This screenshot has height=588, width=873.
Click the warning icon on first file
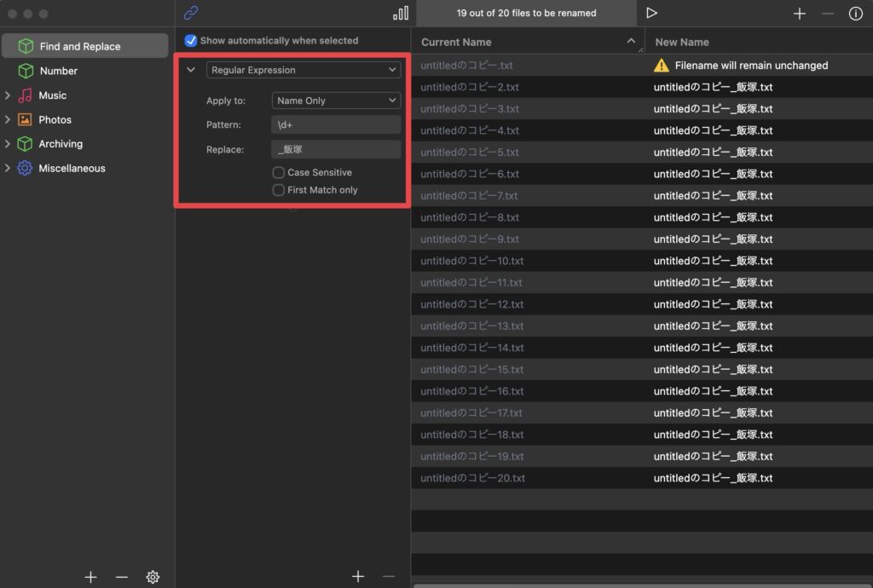(x=661, y=66)
